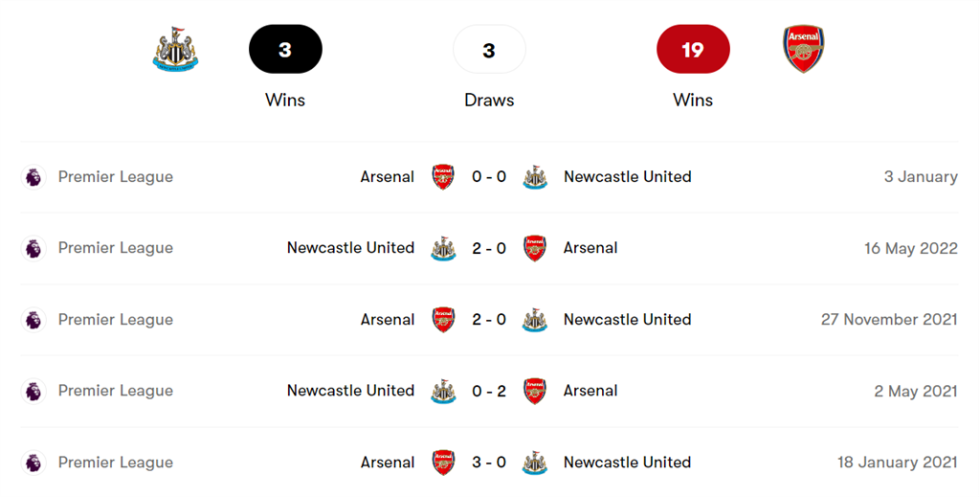Select the white 3 draws badge

(x=489, y=50)
